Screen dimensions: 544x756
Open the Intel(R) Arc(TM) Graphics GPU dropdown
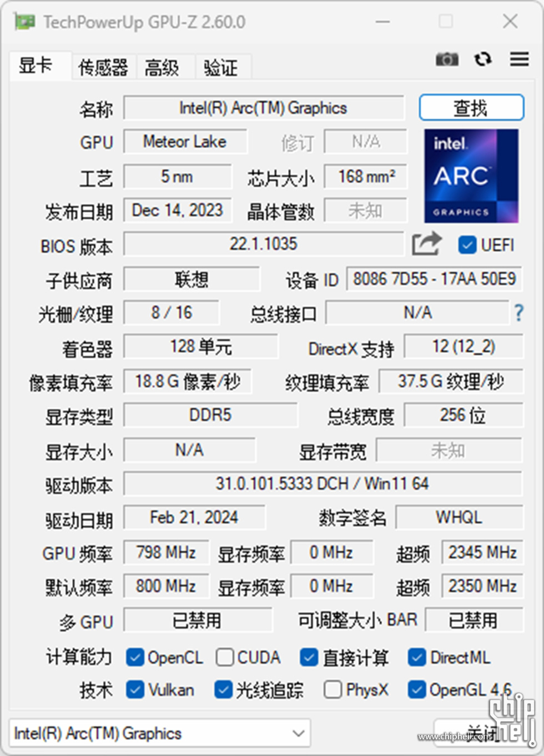[x=160, y=733]
